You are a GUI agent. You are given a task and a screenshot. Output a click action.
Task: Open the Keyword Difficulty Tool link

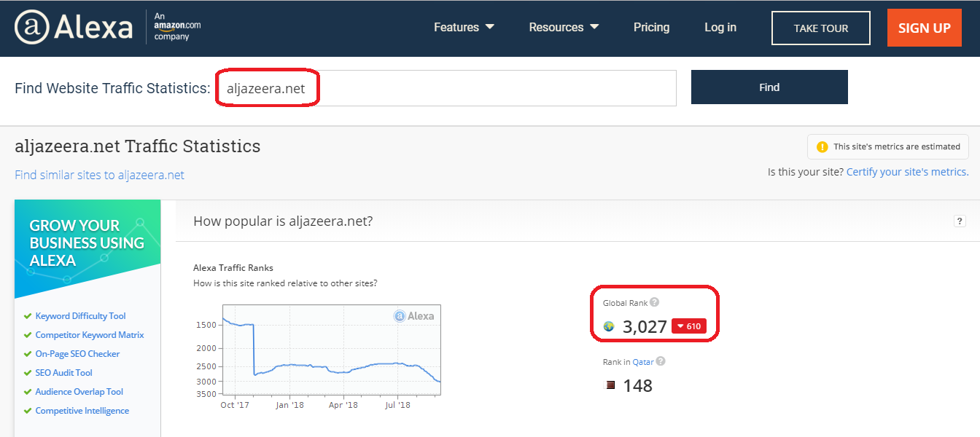pos(80,316)
